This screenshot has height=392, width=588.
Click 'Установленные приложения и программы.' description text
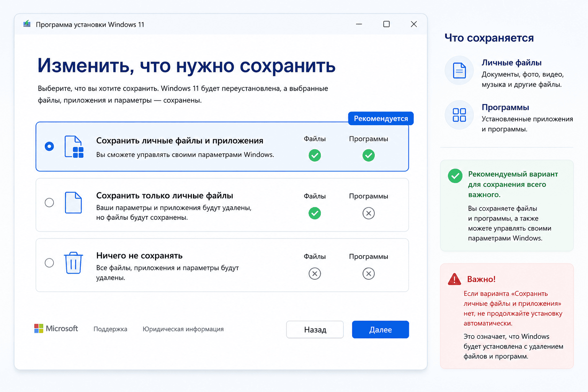pos(527,124)
